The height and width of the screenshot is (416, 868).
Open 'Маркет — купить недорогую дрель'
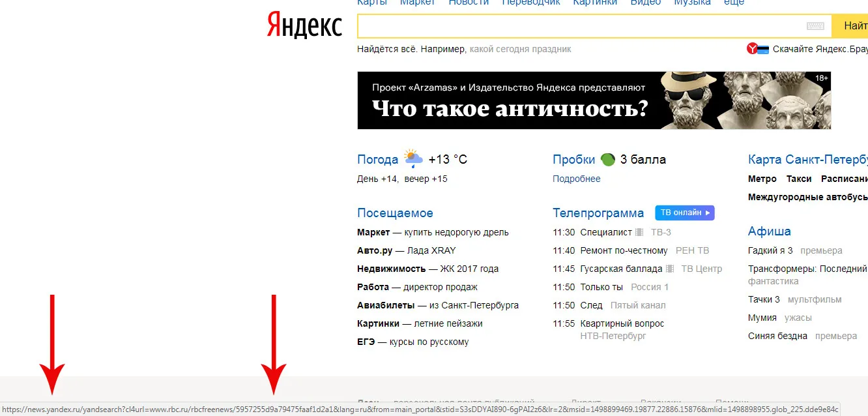coord(433,232)
